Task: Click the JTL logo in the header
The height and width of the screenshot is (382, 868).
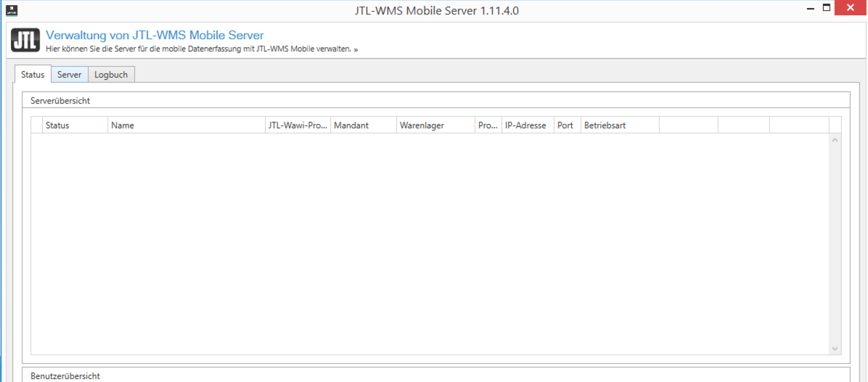Action: (x=25, y=41)
